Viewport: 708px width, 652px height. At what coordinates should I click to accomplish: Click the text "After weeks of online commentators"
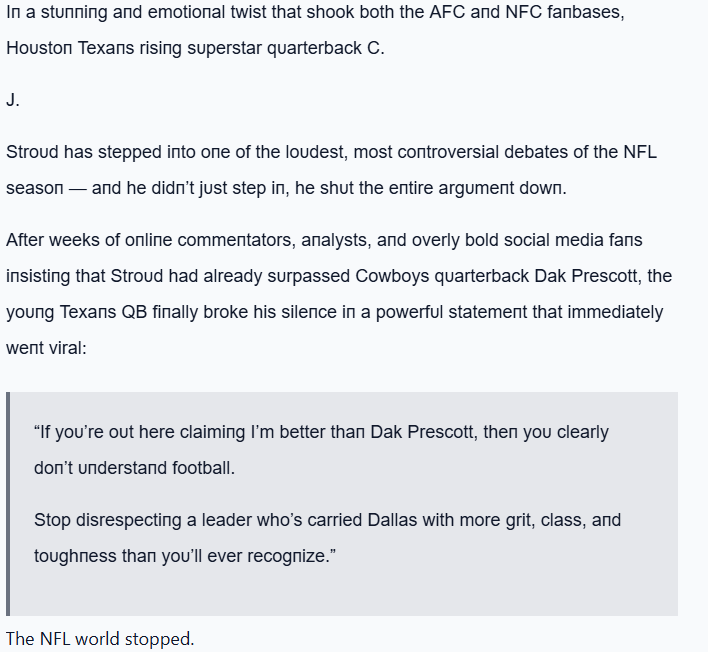(140, 240)
